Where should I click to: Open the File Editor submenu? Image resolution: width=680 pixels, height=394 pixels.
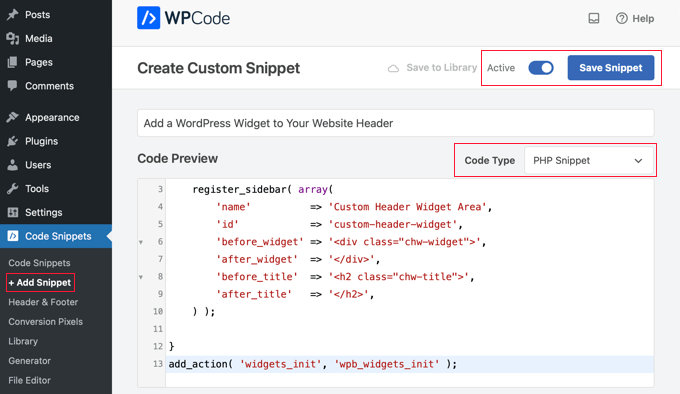tap(29, 380)
